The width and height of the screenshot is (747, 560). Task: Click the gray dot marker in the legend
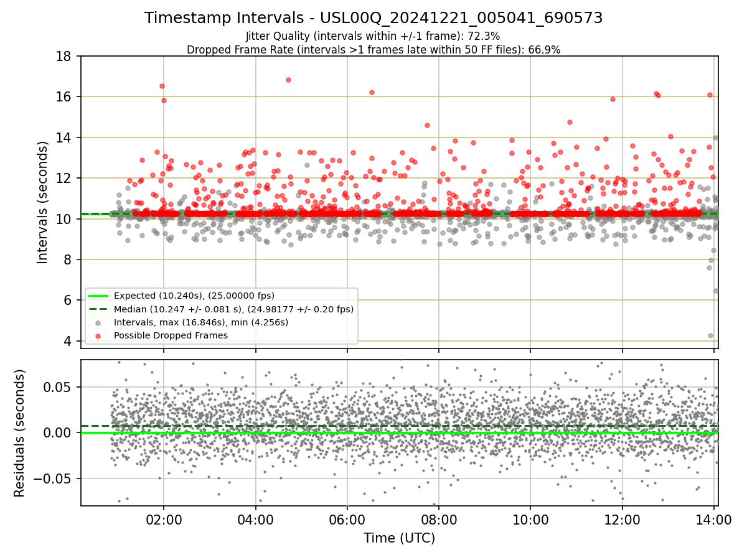pos(98,322)
